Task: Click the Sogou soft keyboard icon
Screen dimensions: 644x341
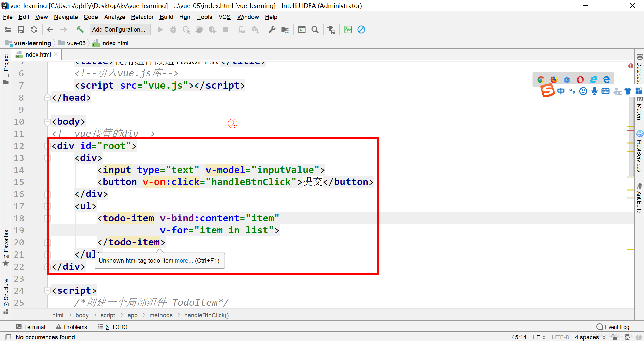Action: pyautogui.click(x=606, y=91)
